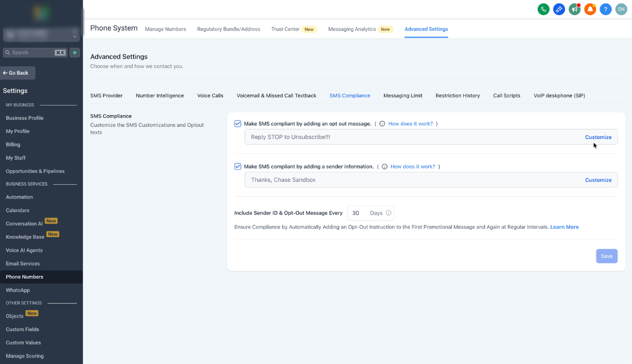Click the info icon inside the Days field
The image size is (632, 364).
point(389,213)
